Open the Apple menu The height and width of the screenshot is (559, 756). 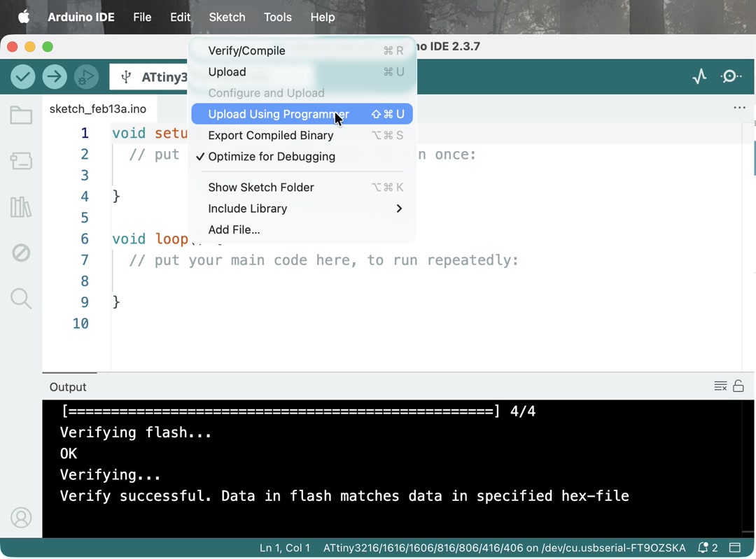tap(24, 17)
